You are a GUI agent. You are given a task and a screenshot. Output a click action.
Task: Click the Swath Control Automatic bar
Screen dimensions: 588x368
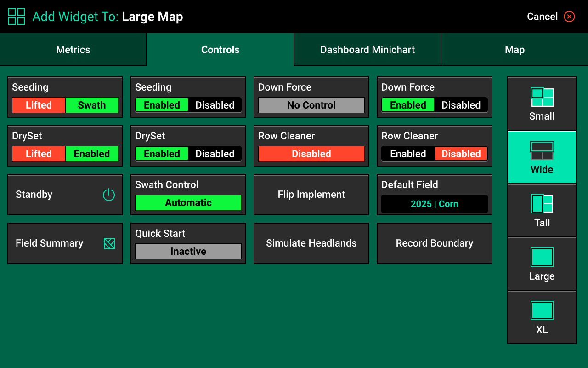point(188,202)
